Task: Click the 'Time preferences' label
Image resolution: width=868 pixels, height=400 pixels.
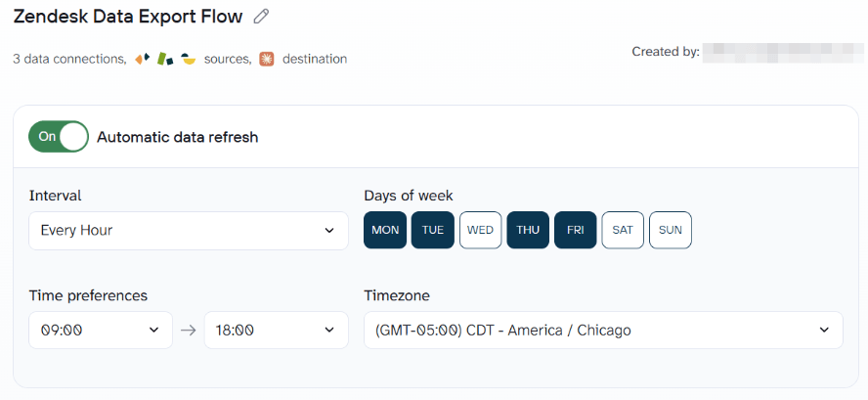Action: 89,296
